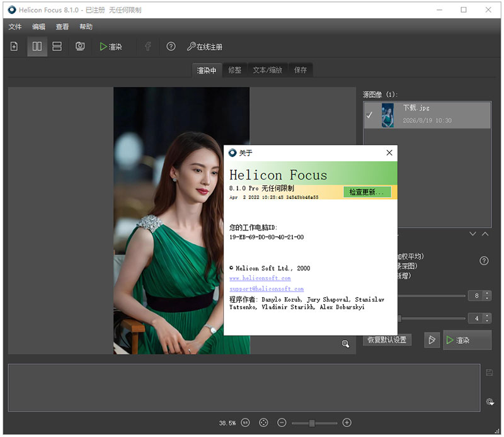Open the 查看 menu
Screen dimensions: 504x437
62,26
